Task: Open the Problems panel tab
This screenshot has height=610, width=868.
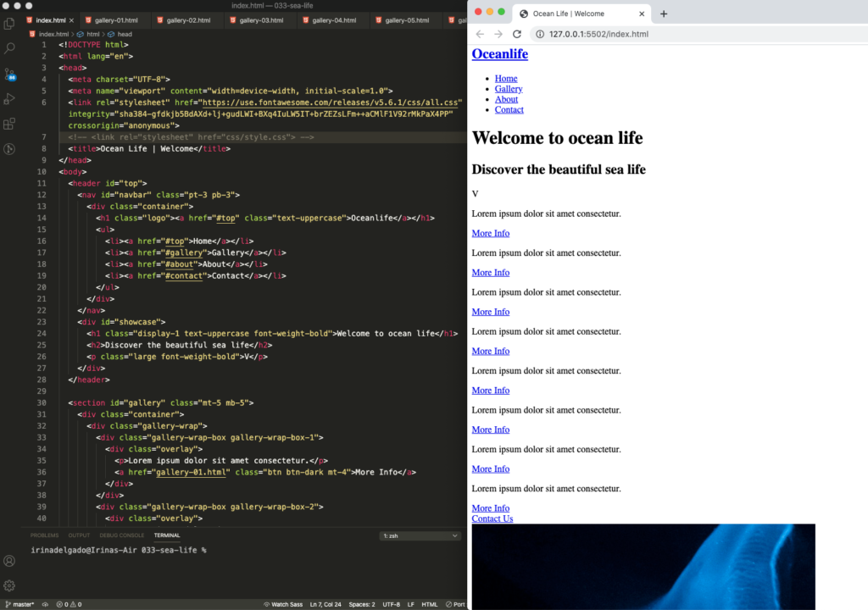Action: tap(44, 535)
